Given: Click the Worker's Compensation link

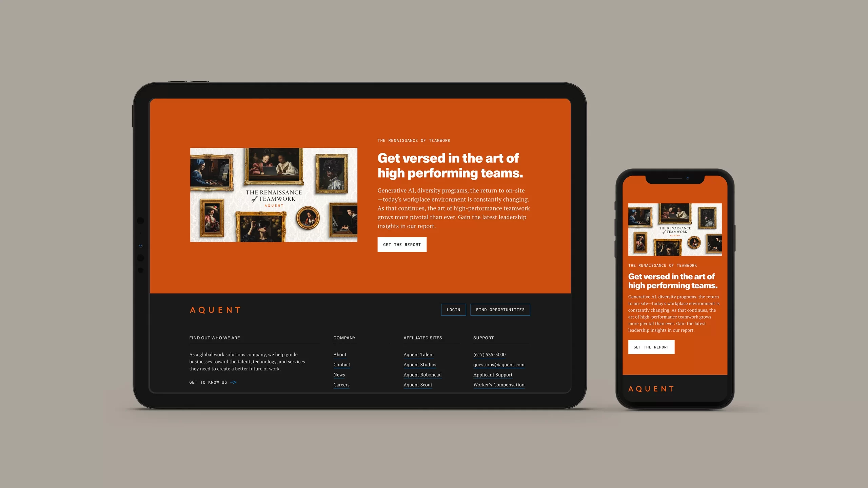Looking at the screenshot, I should 498,384.
